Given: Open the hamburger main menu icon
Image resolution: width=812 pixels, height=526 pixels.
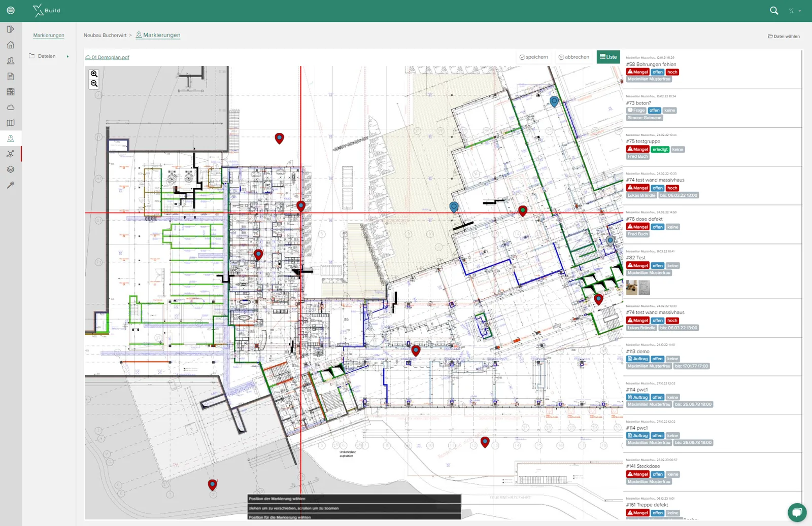Looking at the screenshot, I should pyautogui.click(x=11, y=10).
